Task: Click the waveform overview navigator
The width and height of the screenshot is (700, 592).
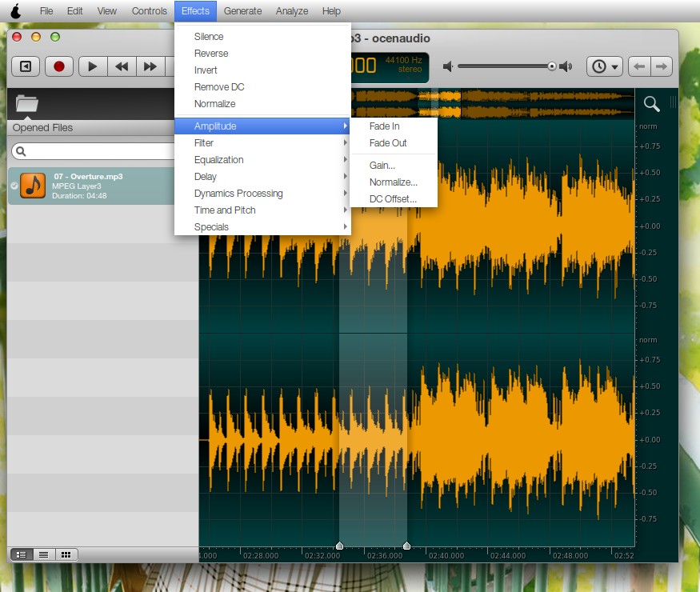Action: pyautogui.click(x=493, y=103)
